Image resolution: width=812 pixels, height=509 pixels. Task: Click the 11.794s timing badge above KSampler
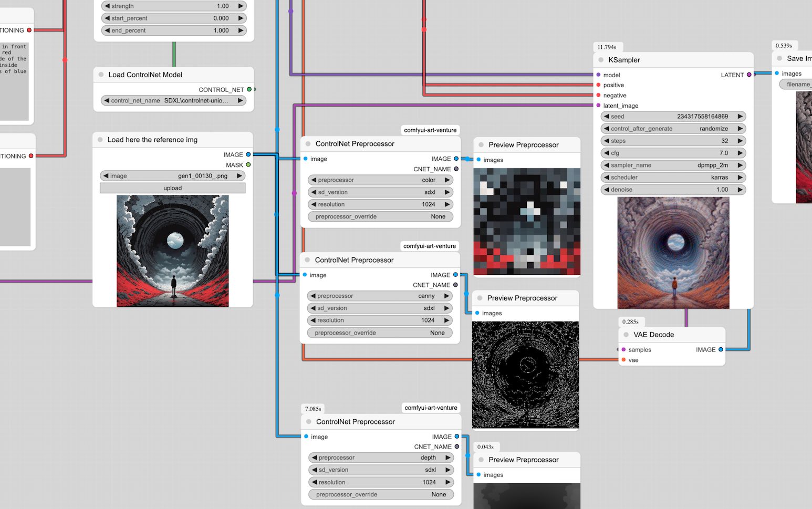tap(607, 47)
